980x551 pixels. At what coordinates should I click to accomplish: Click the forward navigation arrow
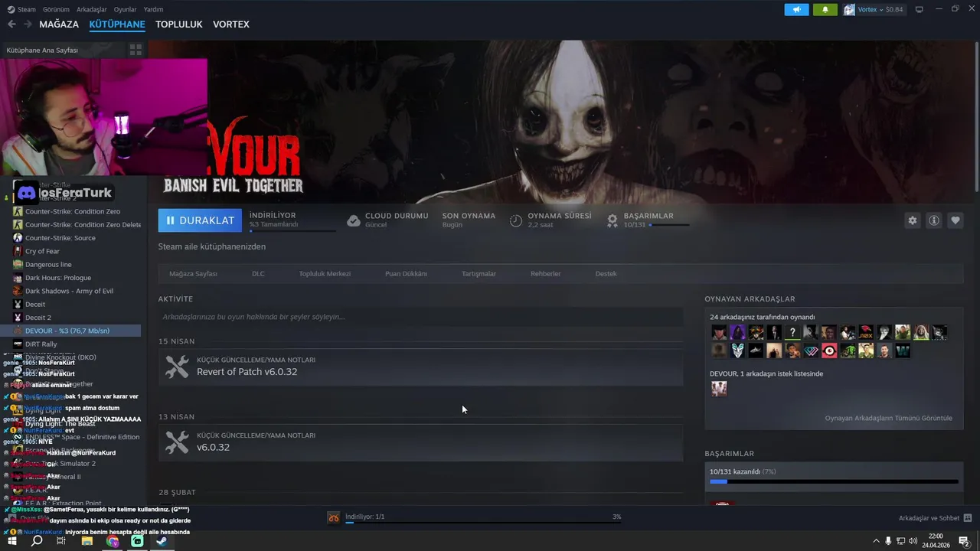[28, 24]
